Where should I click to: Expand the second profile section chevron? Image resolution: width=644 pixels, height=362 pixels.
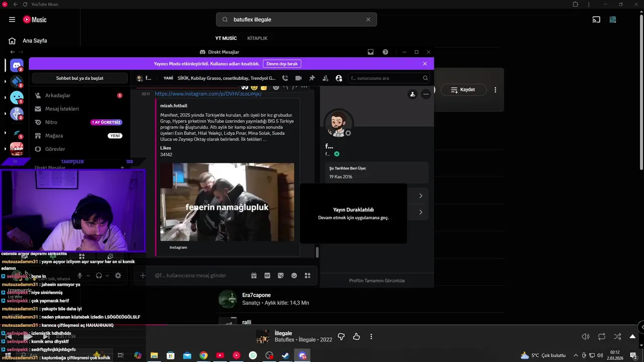click(x=421, y=212)
